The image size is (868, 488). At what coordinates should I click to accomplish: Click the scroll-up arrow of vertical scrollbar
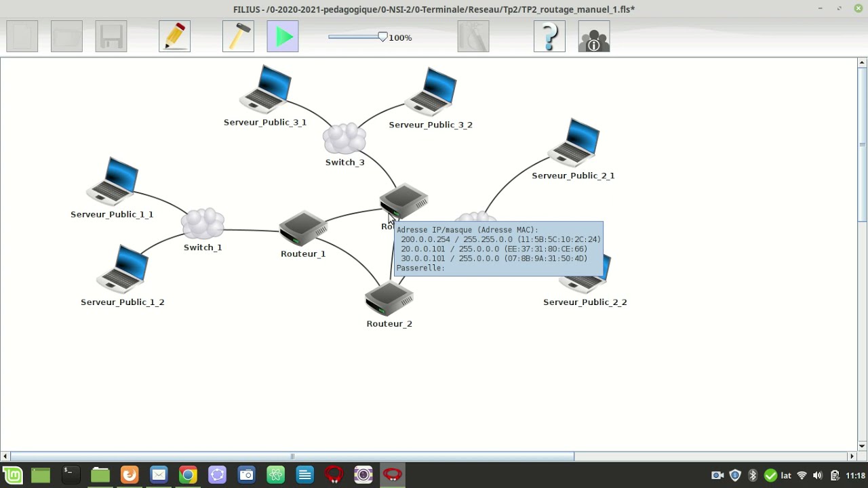862,63
